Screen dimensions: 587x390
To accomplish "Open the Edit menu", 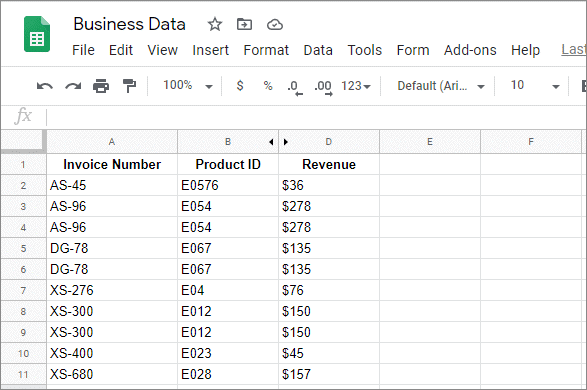I will coord(121,50).
